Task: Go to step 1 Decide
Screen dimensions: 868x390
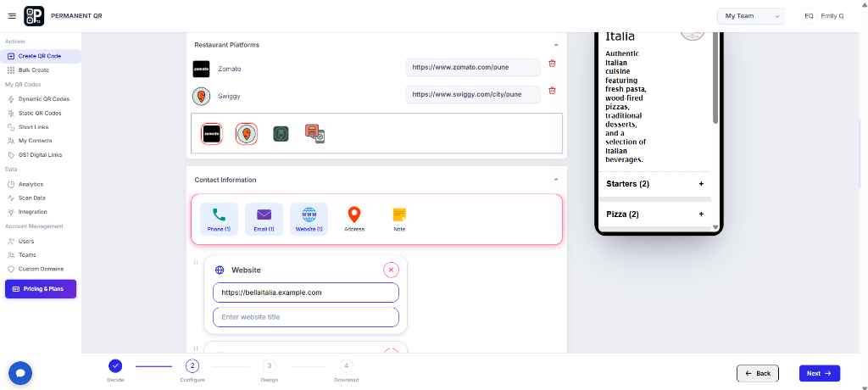Action: (115, 365)
